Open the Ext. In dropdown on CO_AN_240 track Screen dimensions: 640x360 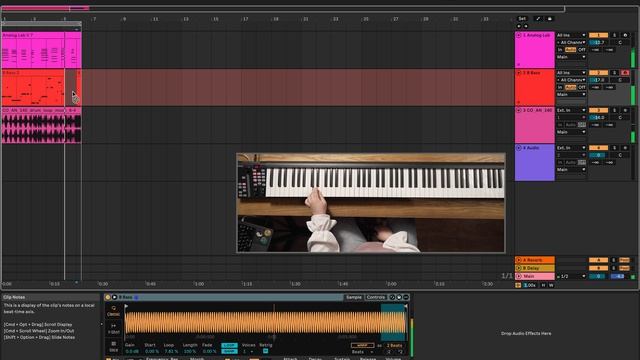point(571,111)
